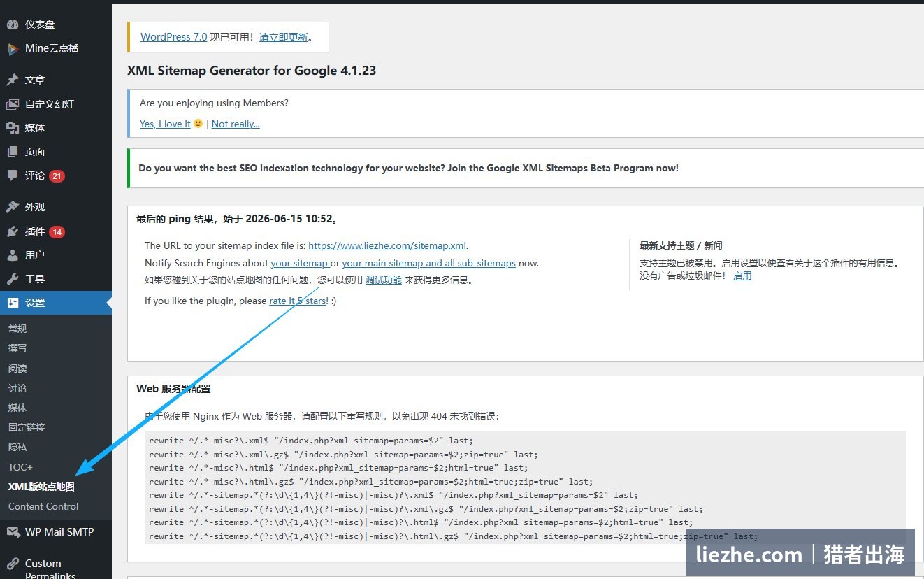This screenshot has width=924, height=579.
Task: Click 'your main sitemap and all sub-sitemaps' link
Action: (x=428, y=264)
